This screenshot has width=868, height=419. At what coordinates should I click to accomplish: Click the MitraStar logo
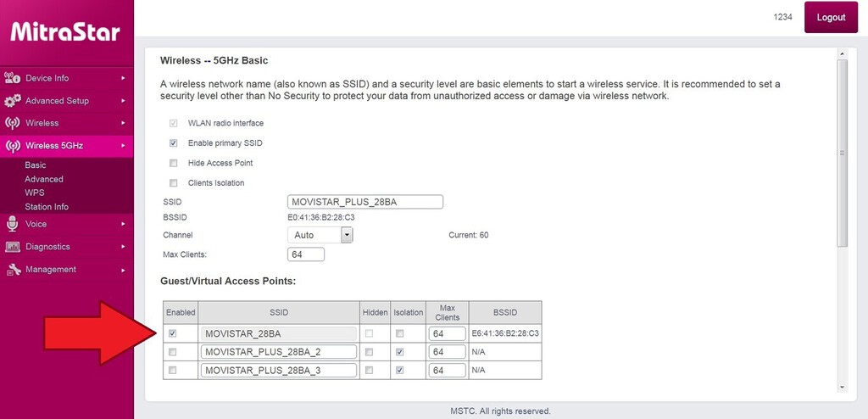coord(65,31)
